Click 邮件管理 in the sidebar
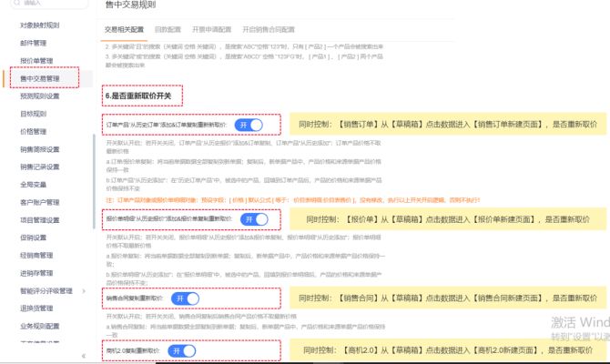Viewport: 610px width, 364px height. pyautogui.click(x=34, y=44)
